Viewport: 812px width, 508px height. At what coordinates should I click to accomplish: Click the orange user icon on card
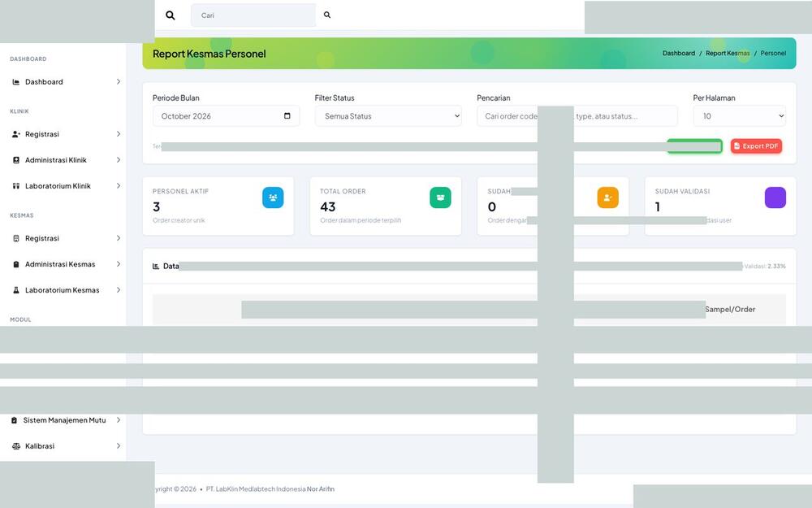608,198
